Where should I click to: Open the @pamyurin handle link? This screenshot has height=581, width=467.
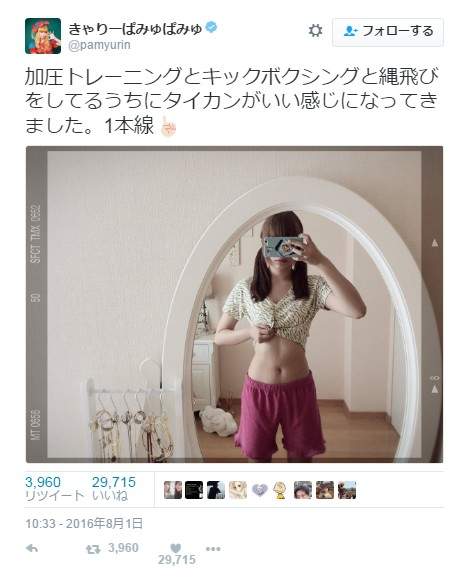pyautogui.click(x=99, y=45)
